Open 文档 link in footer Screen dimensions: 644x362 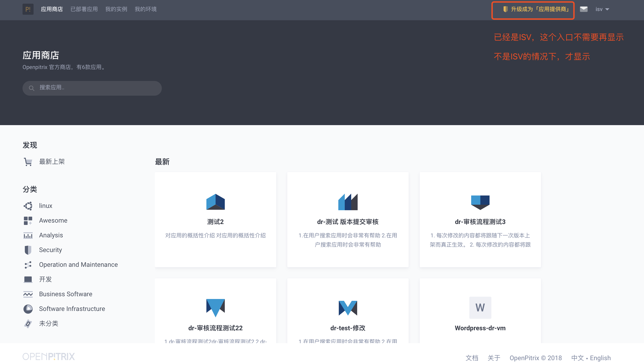coord(472,358)
